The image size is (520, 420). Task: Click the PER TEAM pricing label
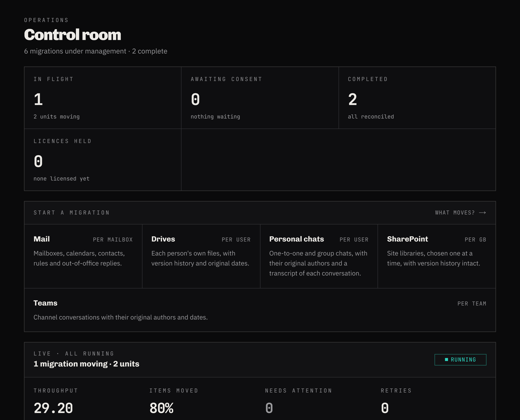pos(472,303)
